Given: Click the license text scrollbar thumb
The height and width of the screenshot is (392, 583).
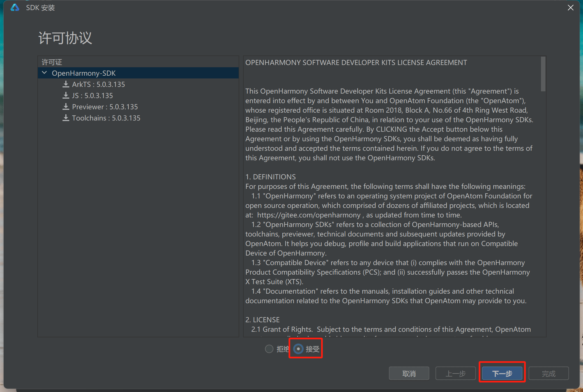Looking at the screenshot, I should pyautogui.click(x=543, y=74).
